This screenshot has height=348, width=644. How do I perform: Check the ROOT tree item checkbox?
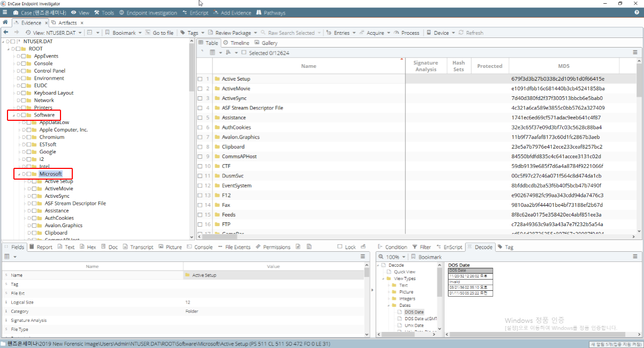pyautogui.click(x=18, y=49)
